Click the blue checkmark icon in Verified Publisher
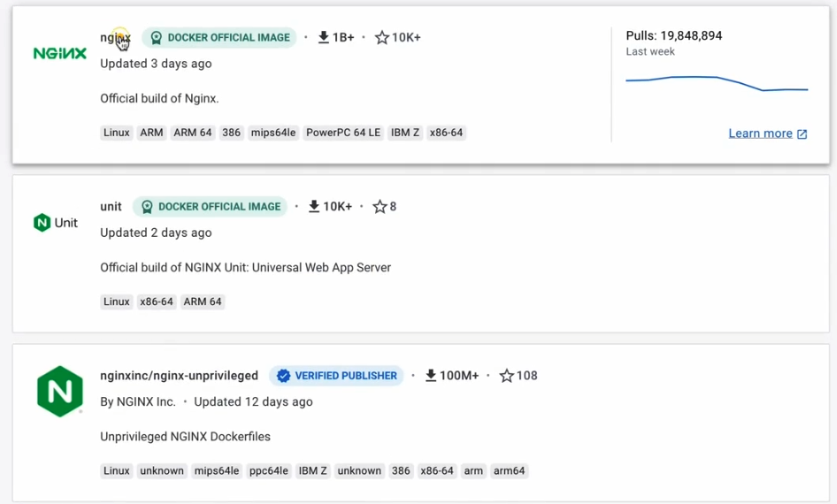This screenshot has height=504, width=837. point(283,376)
